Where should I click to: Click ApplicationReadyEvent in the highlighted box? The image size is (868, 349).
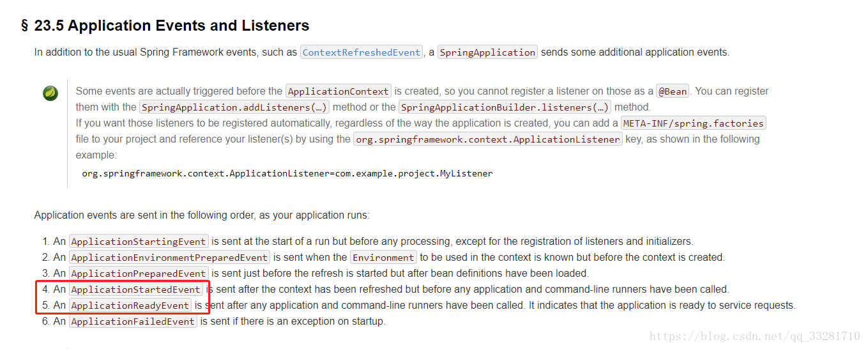tap(130, 306)
